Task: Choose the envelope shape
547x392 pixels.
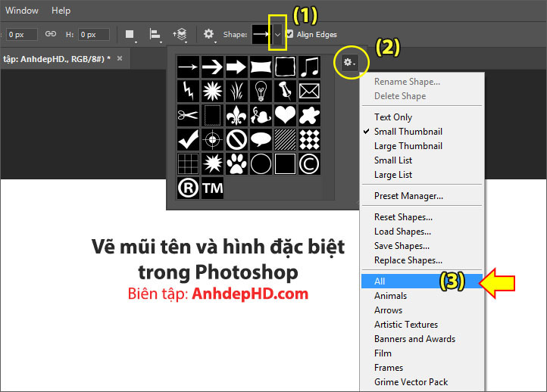Action: (x=309, y=91)
